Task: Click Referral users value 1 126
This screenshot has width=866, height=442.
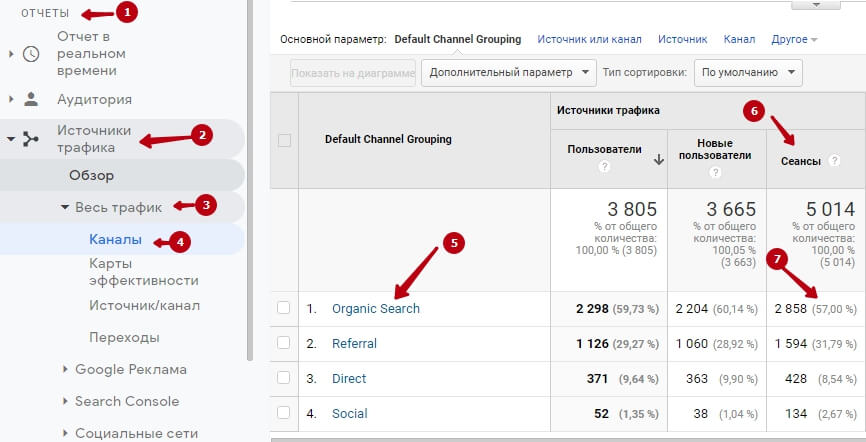Action: coord(592,343)
